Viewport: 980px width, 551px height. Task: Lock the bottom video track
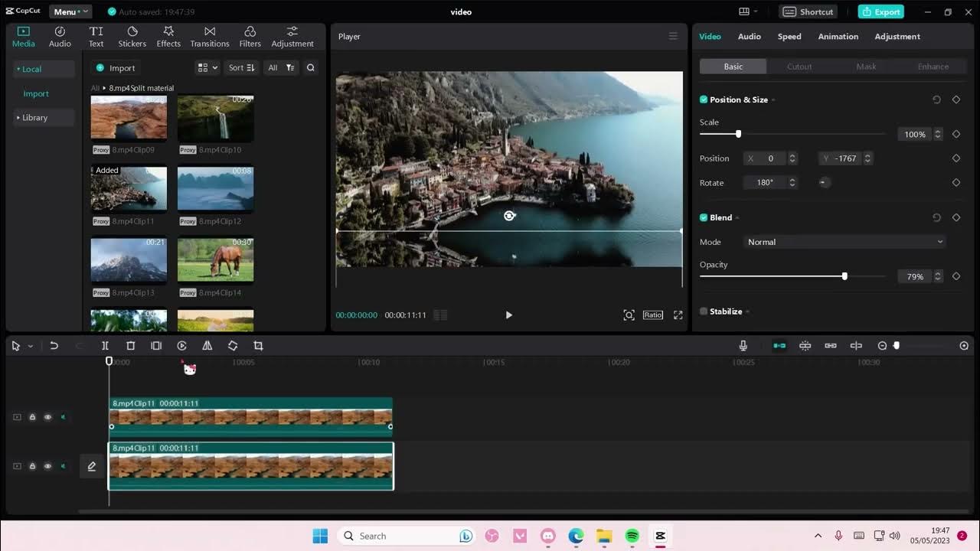32,466
